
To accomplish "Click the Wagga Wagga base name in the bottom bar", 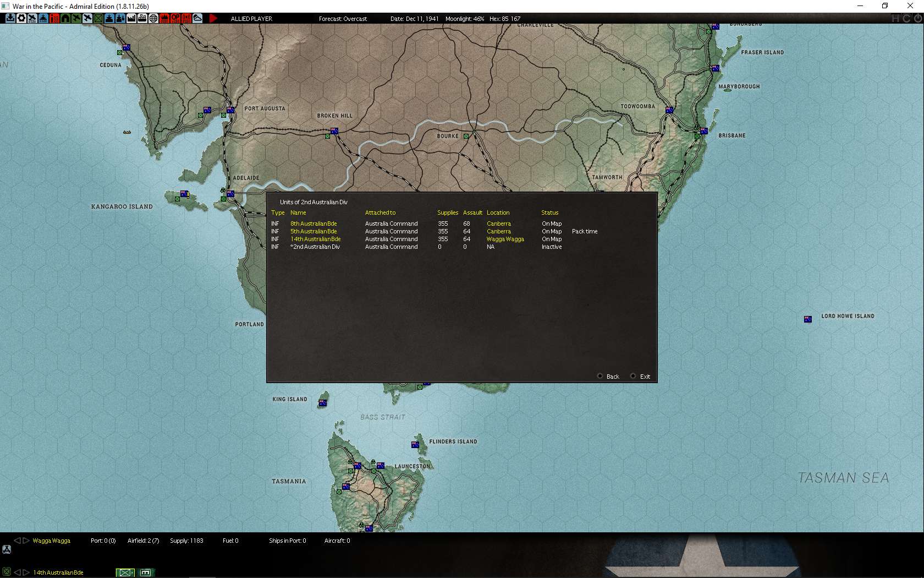I will [52, 541].
